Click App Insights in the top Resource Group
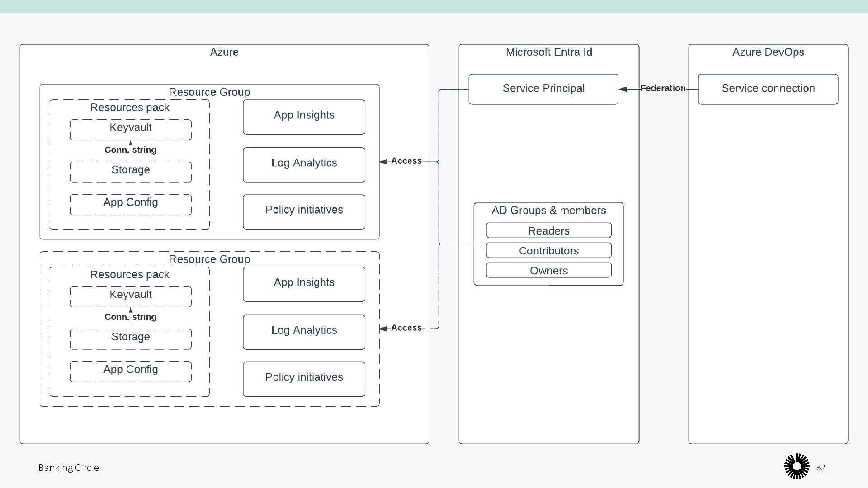The width and height of the screenshot is (868, 488). point(304,117)
